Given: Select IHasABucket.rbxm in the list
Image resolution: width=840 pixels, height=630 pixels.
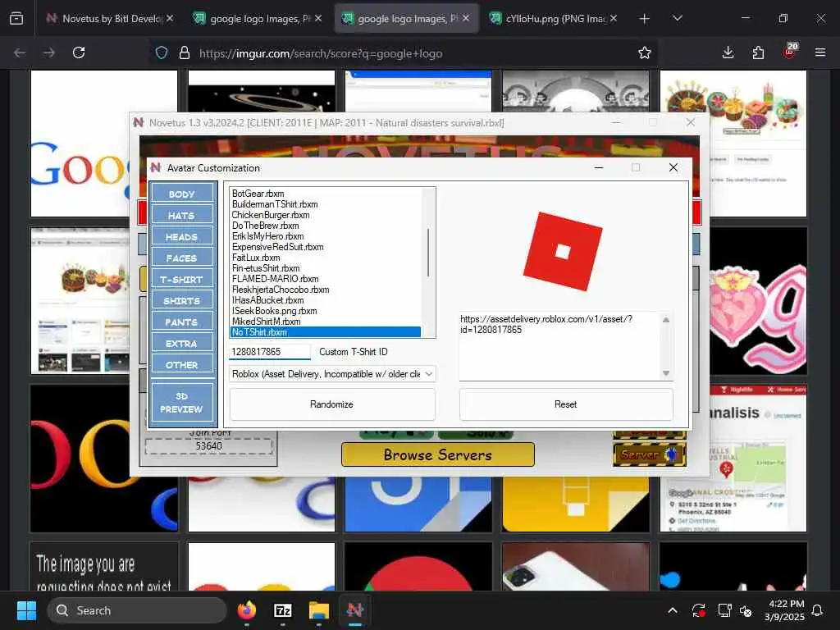Looking at the screenshot, I should pos(268,300).
